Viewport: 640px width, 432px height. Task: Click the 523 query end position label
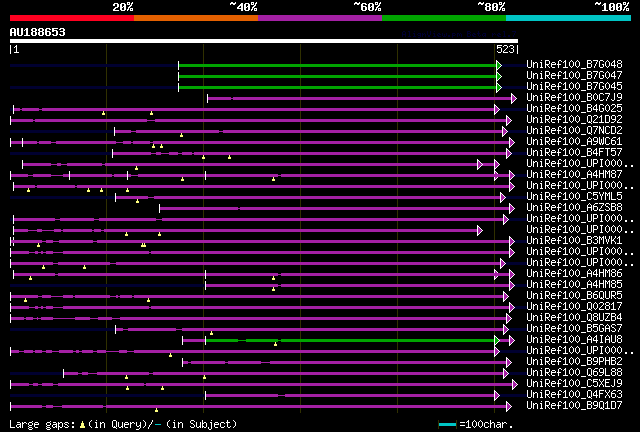(x=505, y=49)
